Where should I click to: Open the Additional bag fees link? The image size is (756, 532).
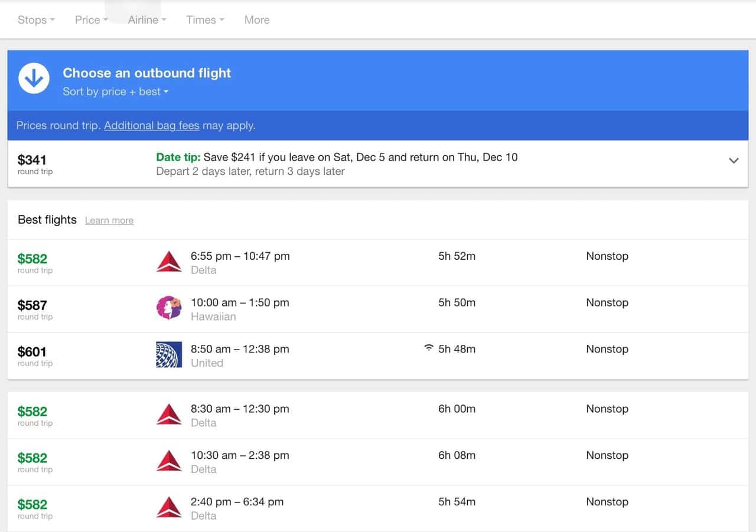point(152,126)
